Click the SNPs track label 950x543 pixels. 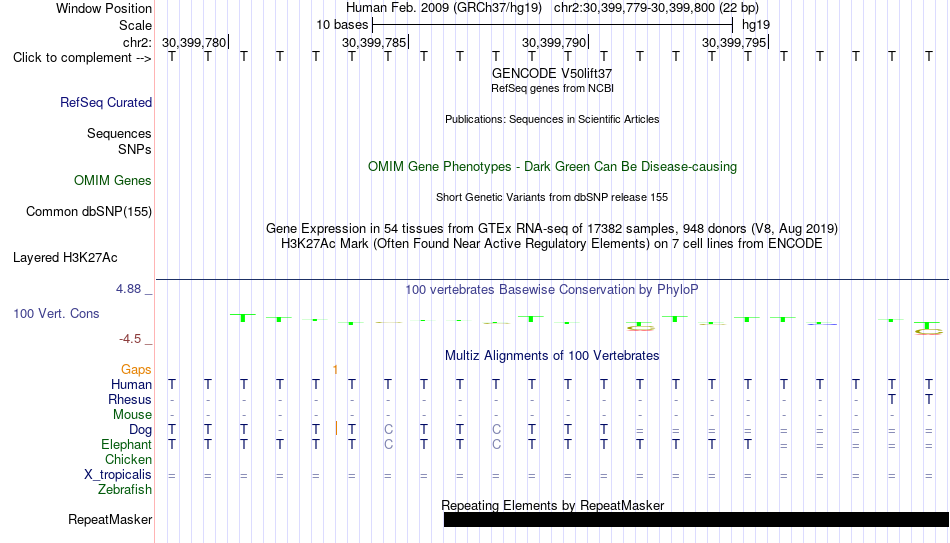pyautogui.click(x=135, y=149)
